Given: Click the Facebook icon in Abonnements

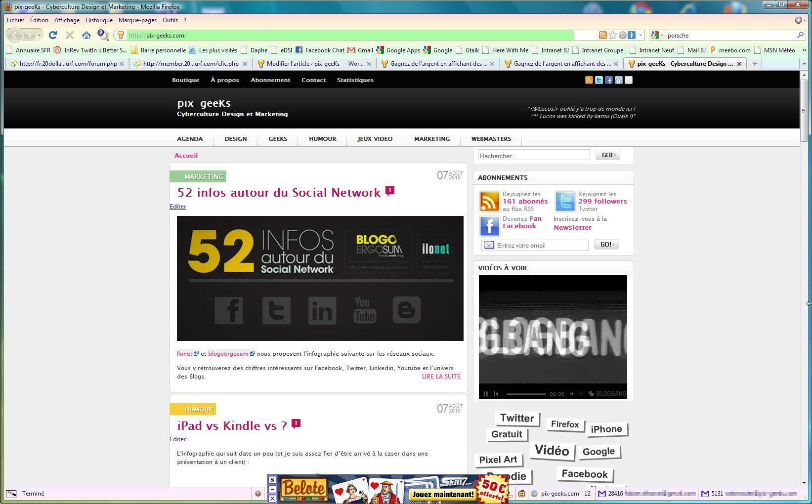Looking at the screenshot, I should tap(490, 226).
